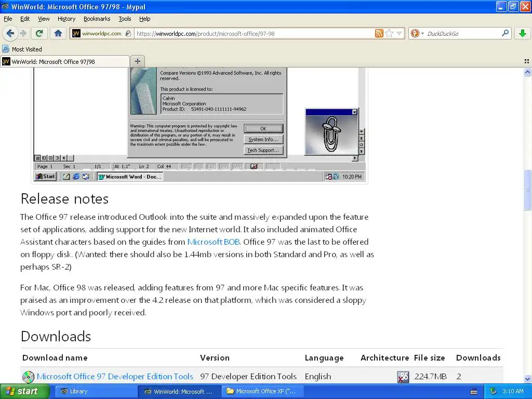Viewport: 532px width, 399px height.
Task: Select the WinWorld: Microsoft Office 97/98 tab
Action: 65,61
